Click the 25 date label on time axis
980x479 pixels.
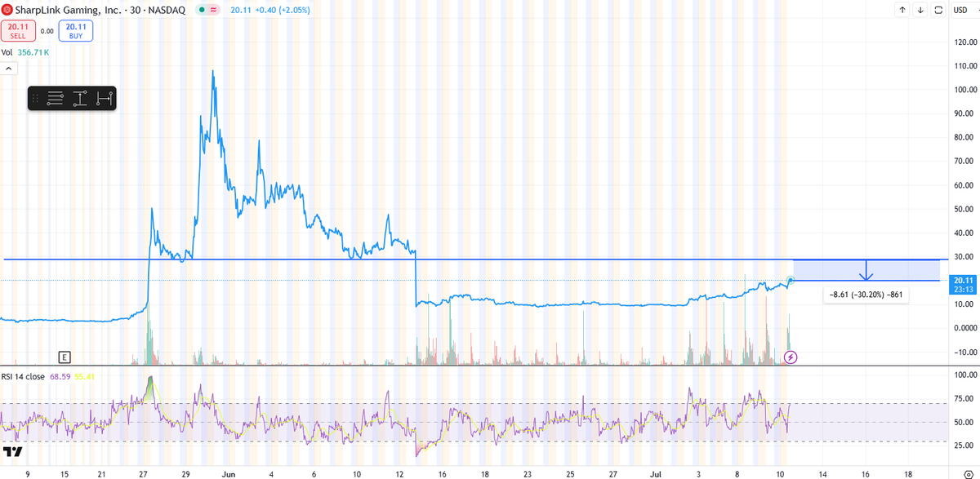point(570,473)
